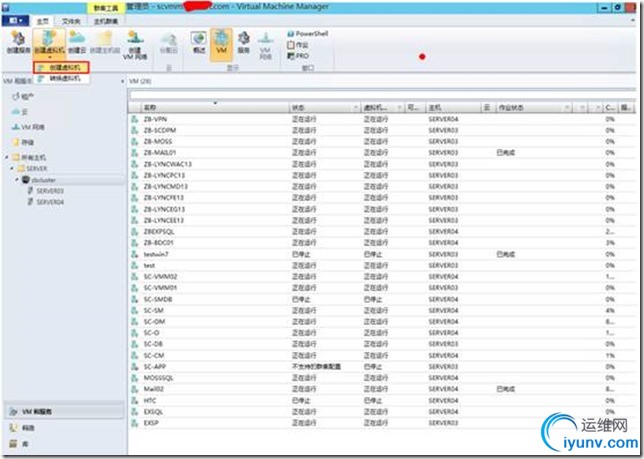Screen dimensions: 644x459
Task: Select the MOSSSQL row
Action: point(382,378)
